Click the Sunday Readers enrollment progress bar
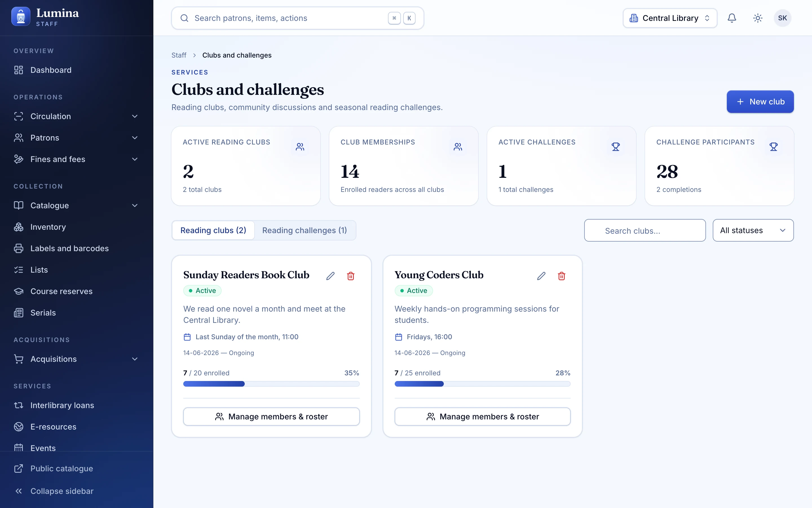Screen dimensions: 812x508 click(272, 384)
